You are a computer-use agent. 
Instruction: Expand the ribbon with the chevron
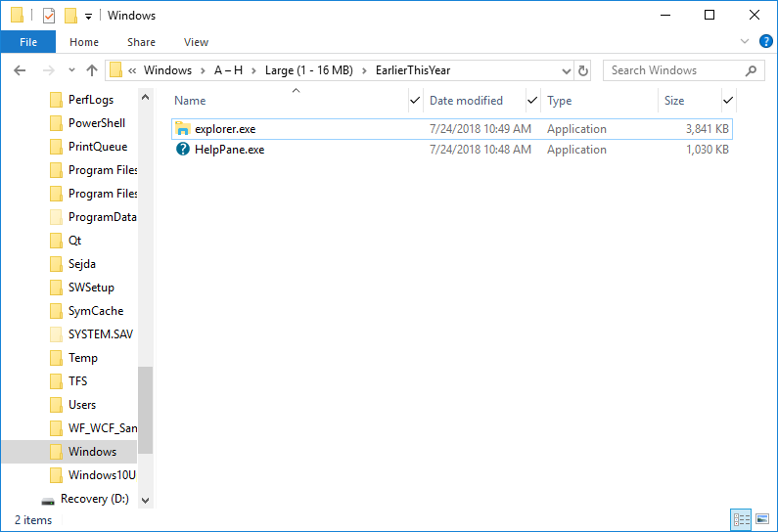tap(745, 41)
